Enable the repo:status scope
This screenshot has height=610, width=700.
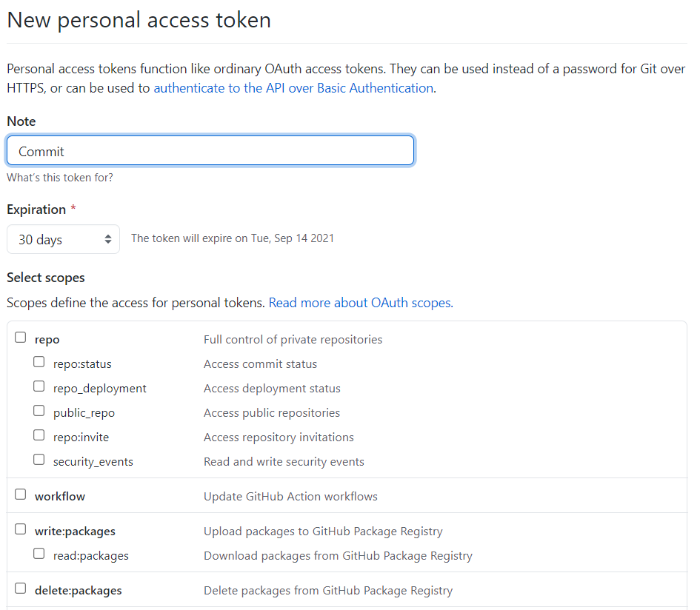point(39,363)
